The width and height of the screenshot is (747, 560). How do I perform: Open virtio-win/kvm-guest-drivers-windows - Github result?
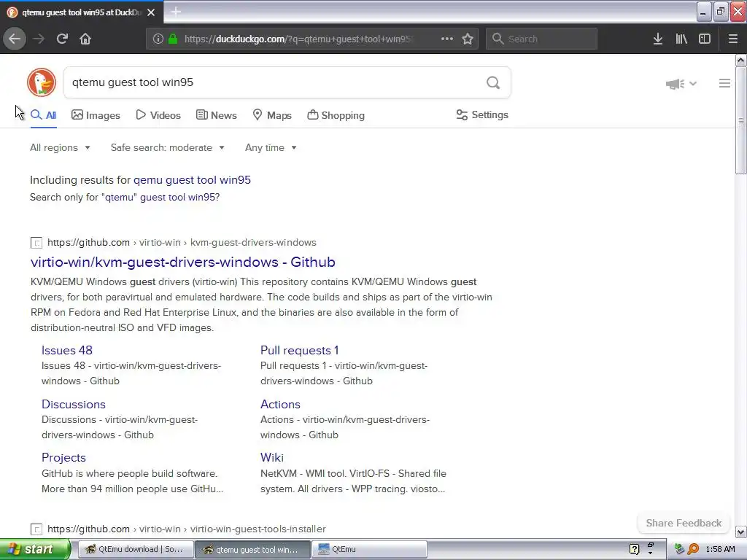pos(183,262)
